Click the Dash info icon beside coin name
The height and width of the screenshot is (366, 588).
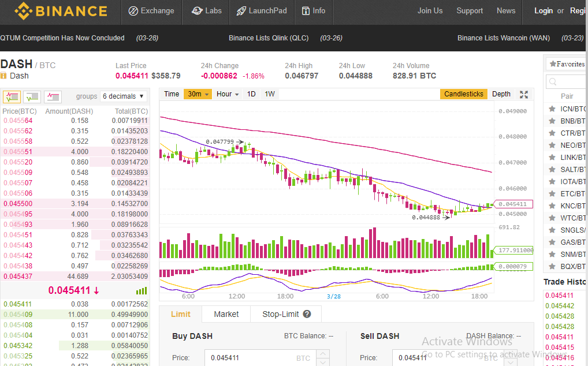click(x=3, y=76)
